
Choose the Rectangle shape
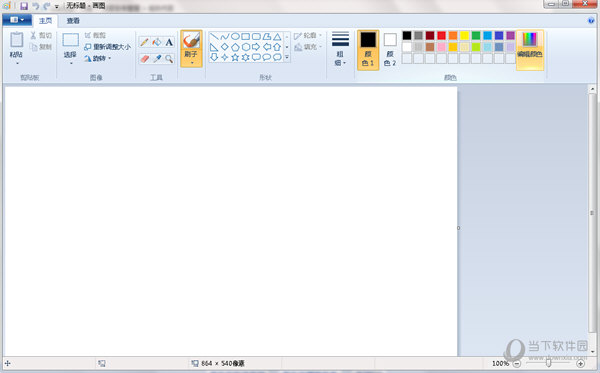click(246, 37)
